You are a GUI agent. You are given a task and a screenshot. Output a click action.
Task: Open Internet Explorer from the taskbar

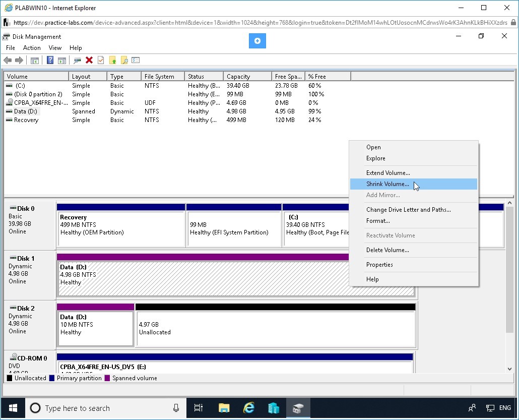tap(248, 408)
